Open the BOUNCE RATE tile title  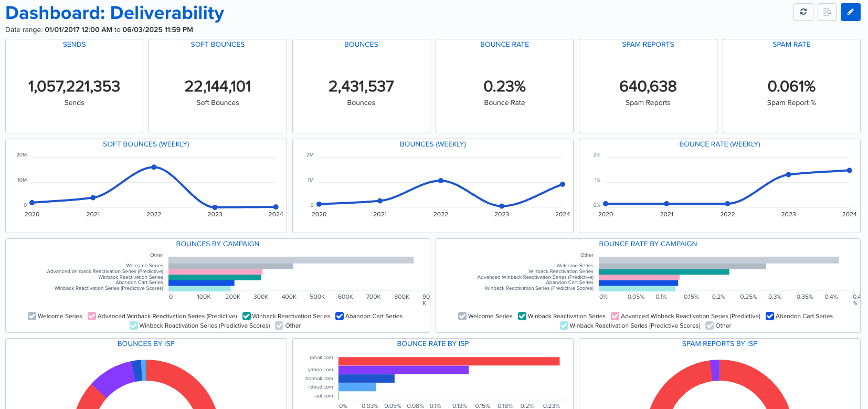tap(504, 45)
